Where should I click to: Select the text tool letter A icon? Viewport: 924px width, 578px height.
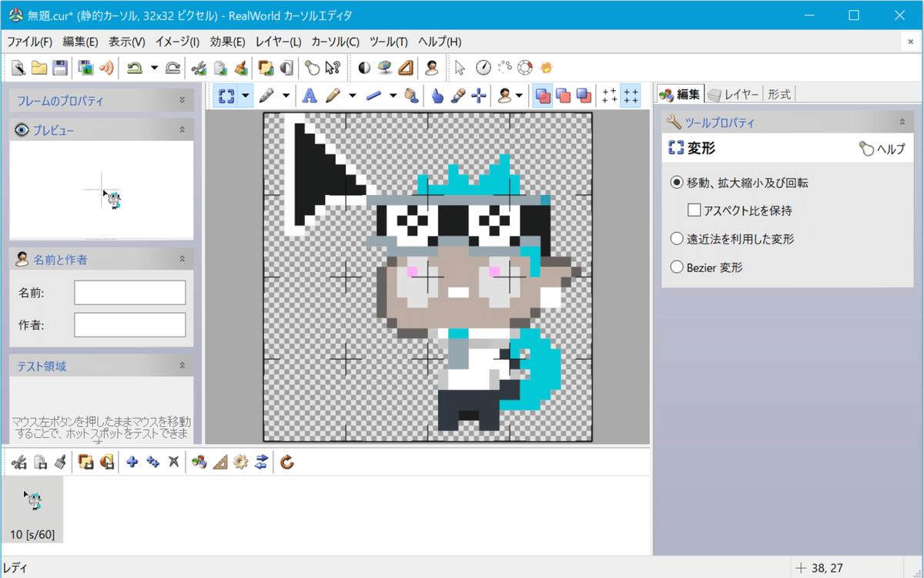(x=310, y=96)
